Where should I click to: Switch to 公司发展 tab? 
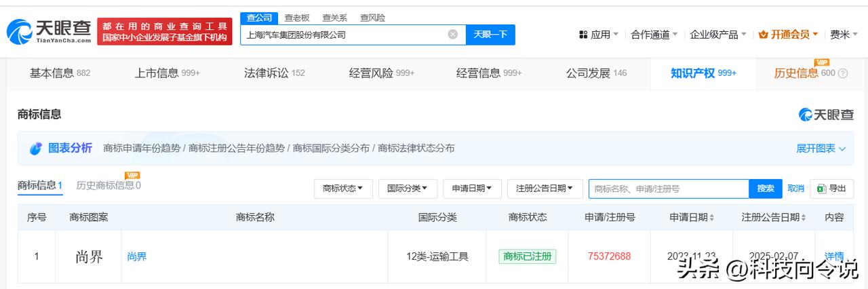(596, 73)
